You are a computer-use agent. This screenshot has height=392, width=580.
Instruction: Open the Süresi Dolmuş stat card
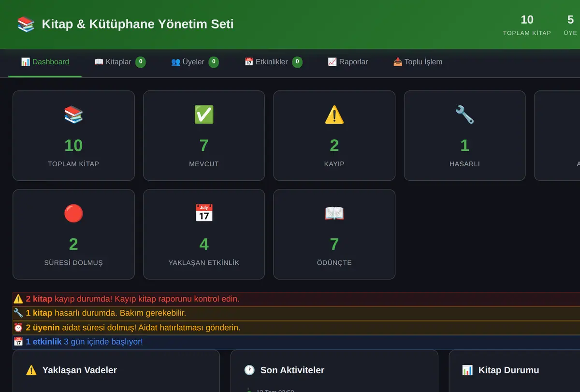[x=73, y=234]
